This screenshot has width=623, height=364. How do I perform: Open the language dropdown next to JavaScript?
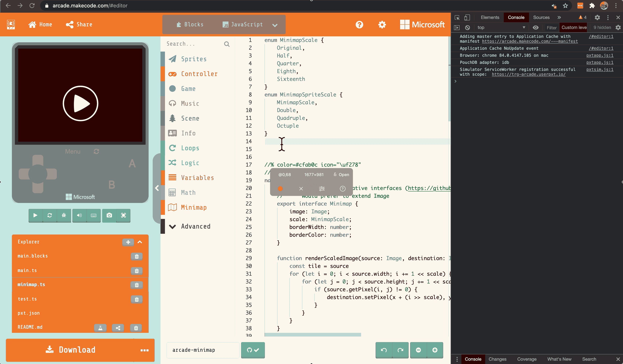click(x=275, y=25)
